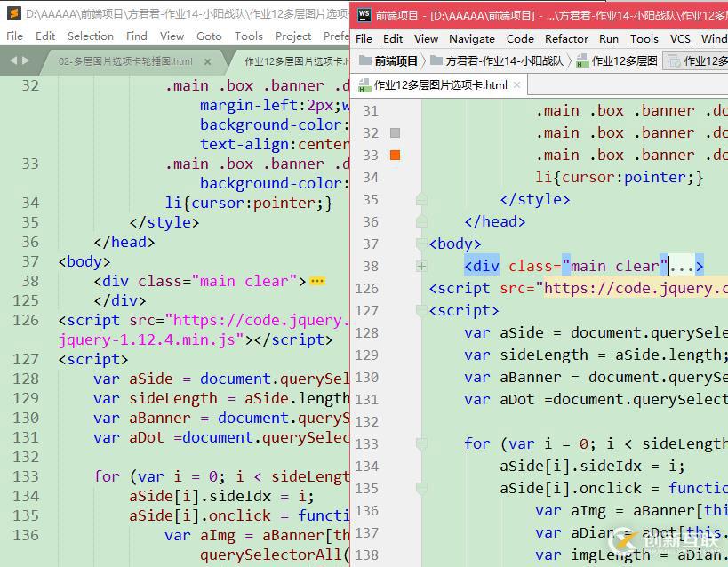Open Edit menu in Sublime Text
The image size is (728, 567).
pyautogui.click(x=45, y=36)
